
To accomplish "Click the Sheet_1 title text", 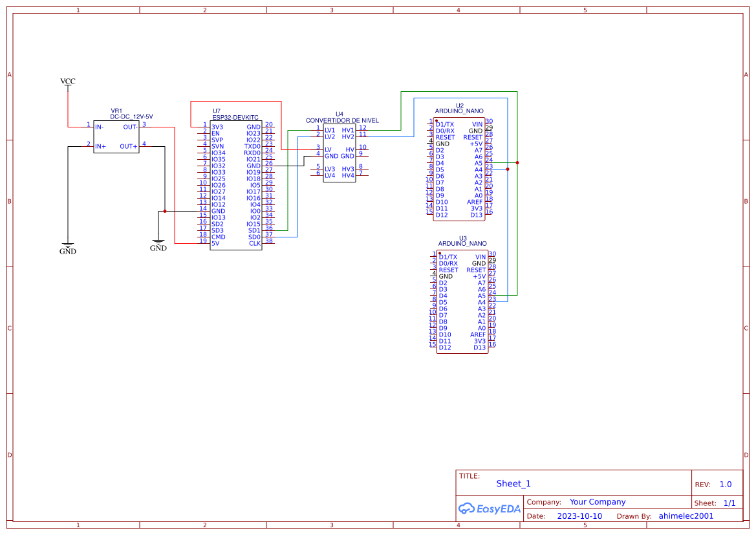I will (513, 483).
